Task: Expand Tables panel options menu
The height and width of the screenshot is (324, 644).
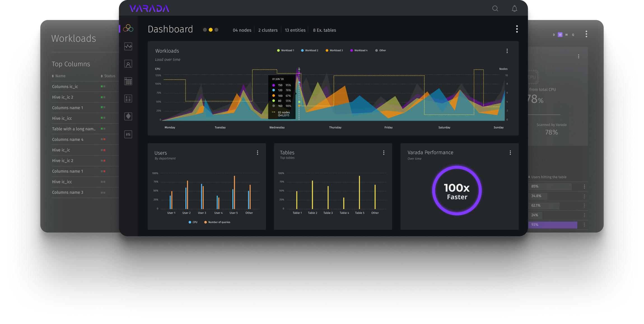Action: click(x=384, y=152)
